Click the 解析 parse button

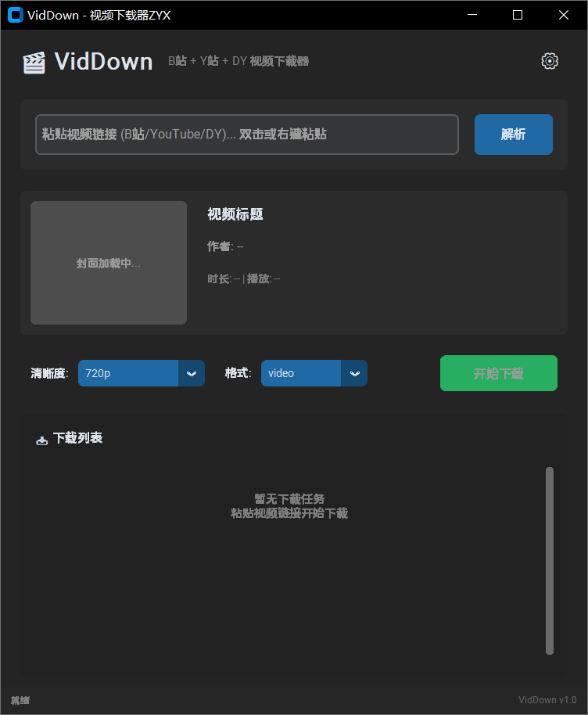[513, 135]
